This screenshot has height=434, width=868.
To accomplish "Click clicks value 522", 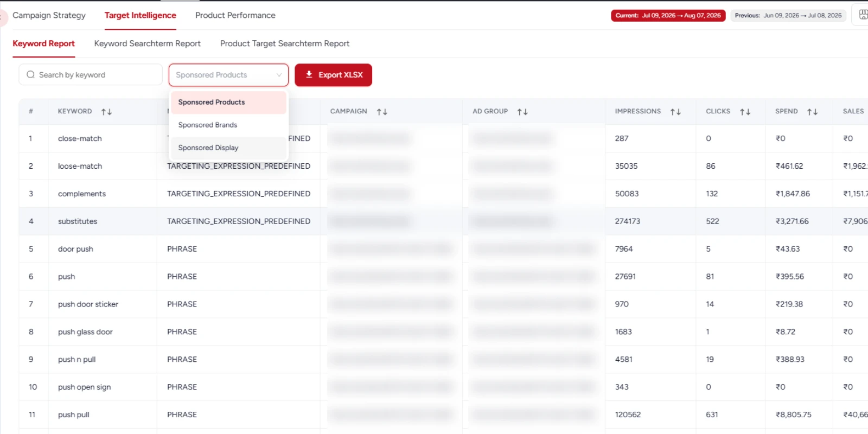I will (x=712, y=221).
